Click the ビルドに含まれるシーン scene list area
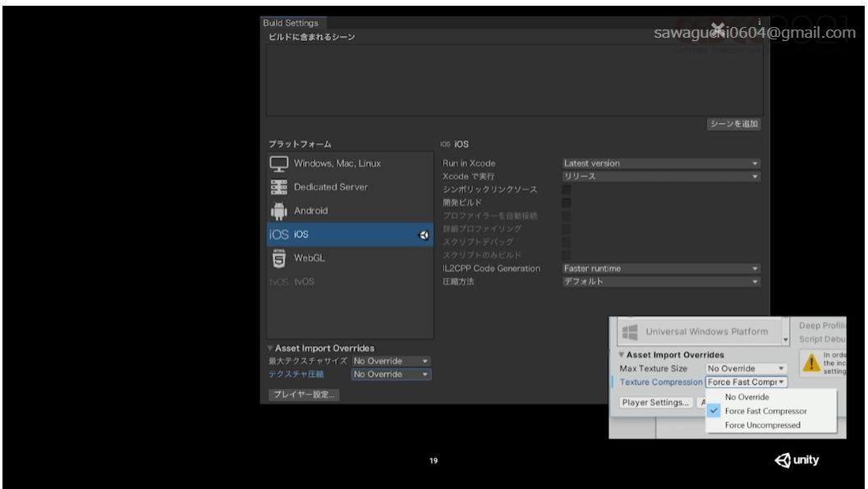Image resolution: width=868 pixels, height=489 pixels. [514, 80]
